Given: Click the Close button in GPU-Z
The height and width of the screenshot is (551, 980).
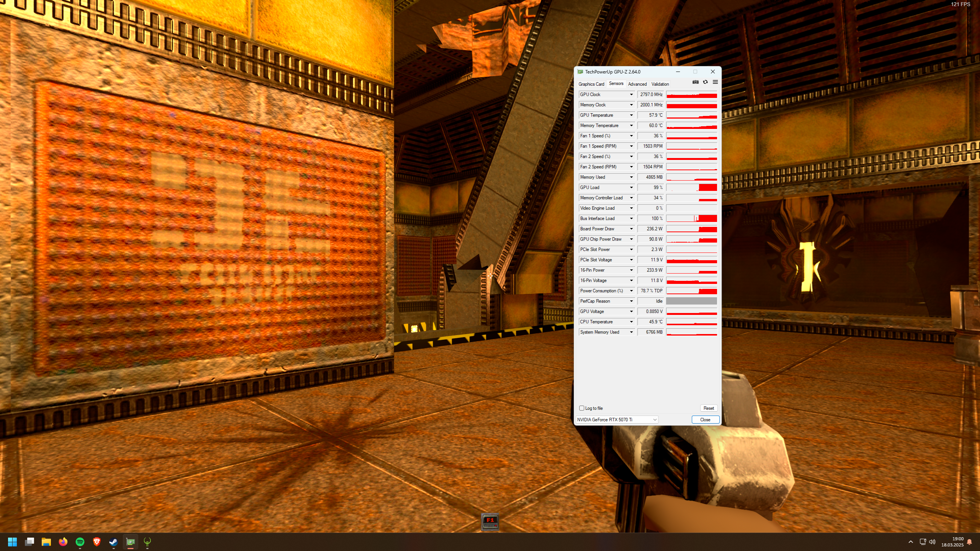Looking at the screenshot, I should pos(705,420).
